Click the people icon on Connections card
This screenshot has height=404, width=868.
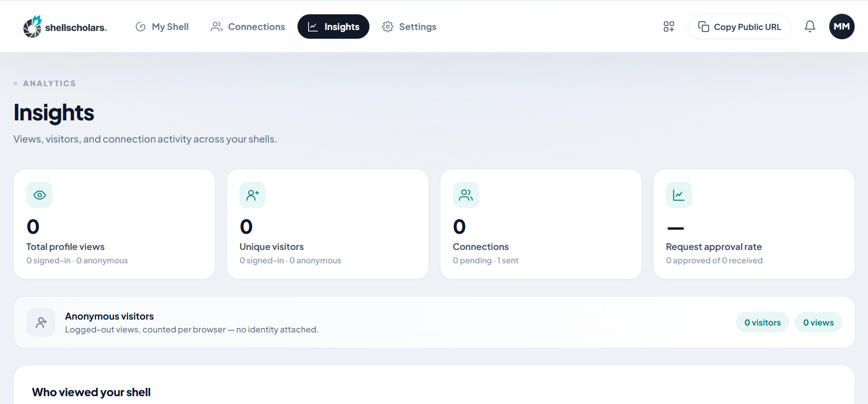point(466,195)
